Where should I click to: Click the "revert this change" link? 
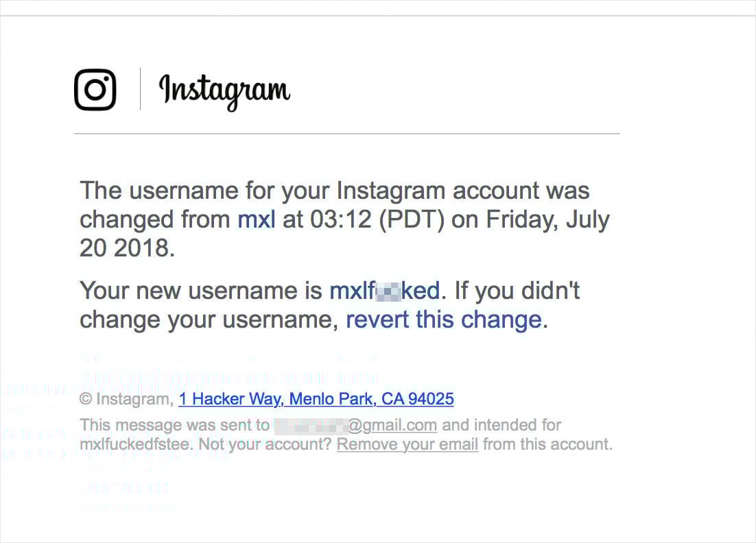(x=443, y=320)
